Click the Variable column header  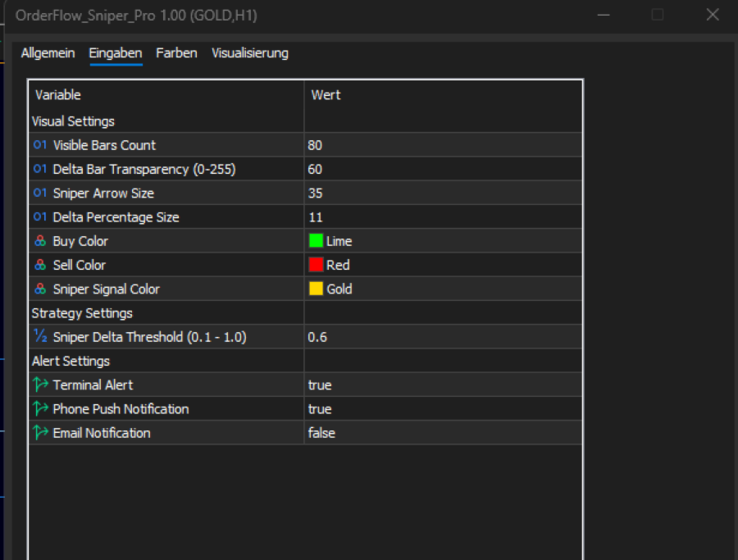tap(166, 95)
